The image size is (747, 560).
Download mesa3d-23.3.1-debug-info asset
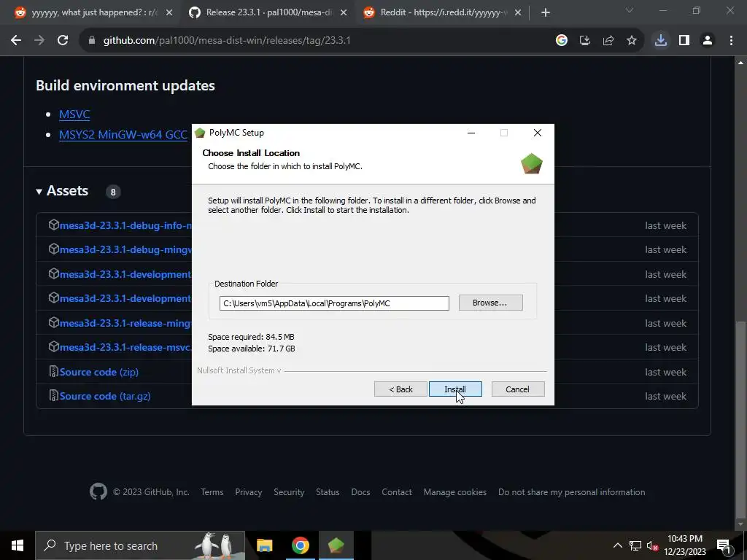point(125,225)
